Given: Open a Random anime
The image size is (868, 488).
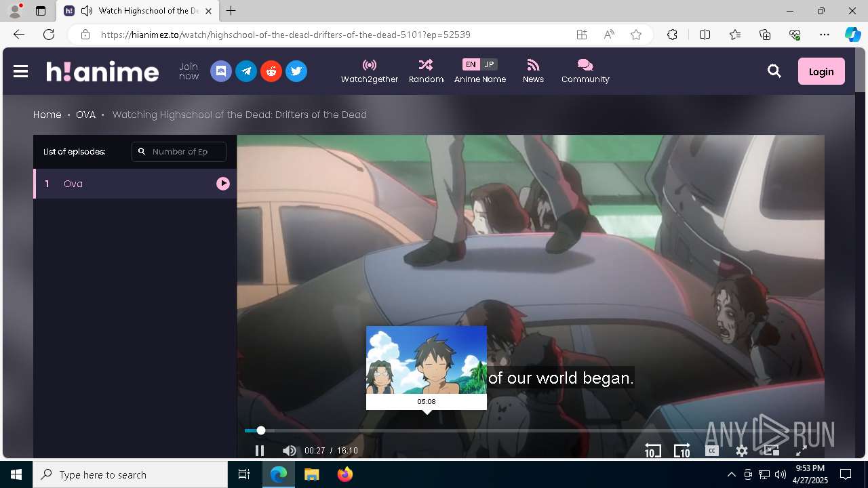Looking at the screenshot, I should pos(426,71).
